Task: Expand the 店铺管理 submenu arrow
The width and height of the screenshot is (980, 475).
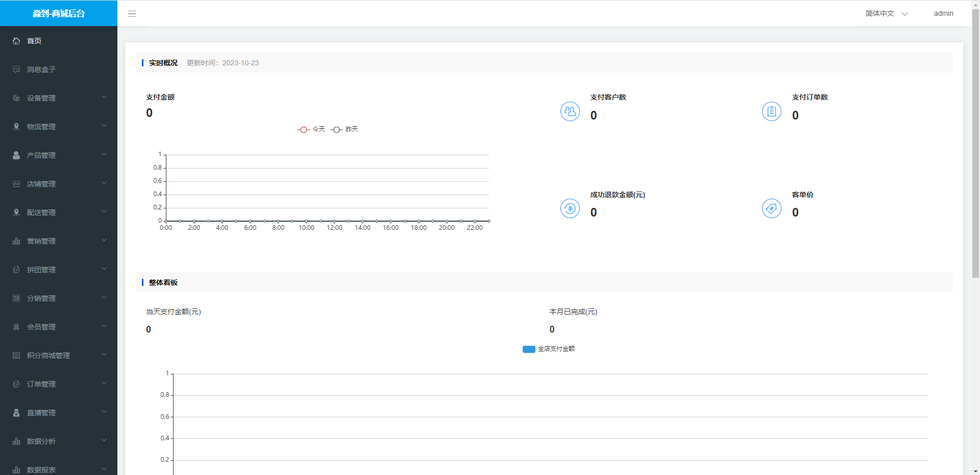Action: (x=104, y=183)
